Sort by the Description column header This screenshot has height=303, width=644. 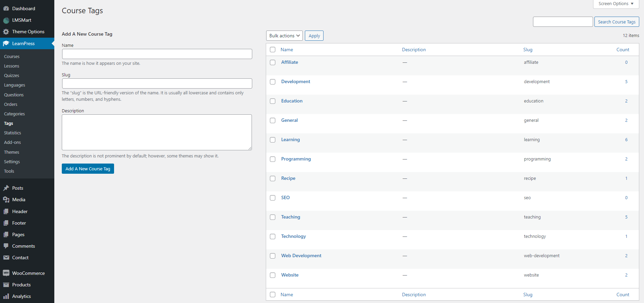point(414,50)
